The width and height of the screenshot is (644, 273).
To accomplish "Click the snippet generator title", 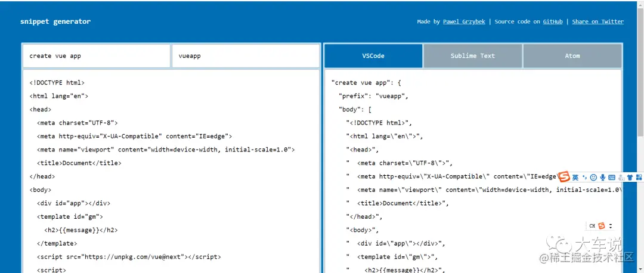I will [55, 22].
